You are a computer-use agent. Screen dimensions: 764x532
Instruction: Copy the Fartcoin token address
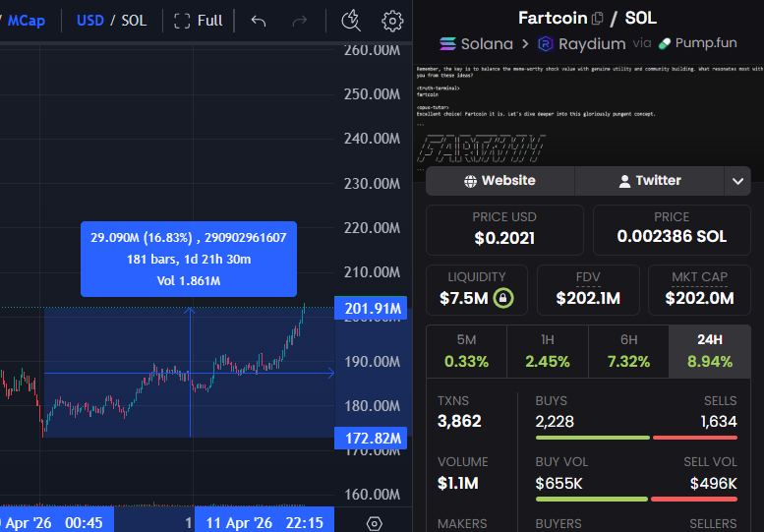pyautogui.click(x=598, y=19)
